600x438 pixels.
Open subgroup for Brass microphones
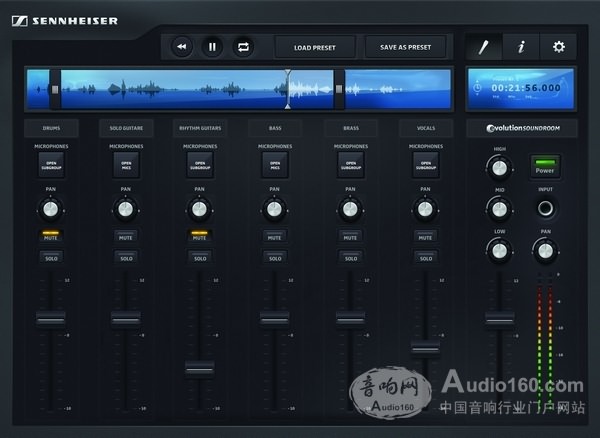(x=349, y=166)
